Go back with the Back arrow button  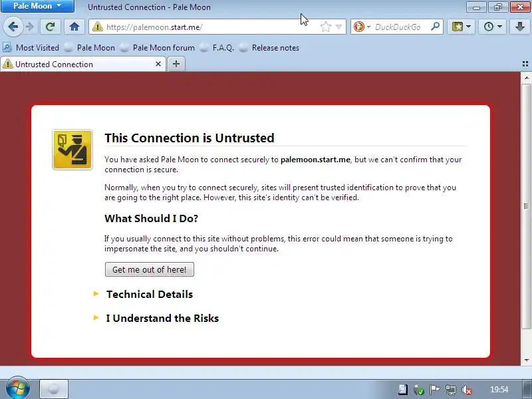(x=13, y=27)
